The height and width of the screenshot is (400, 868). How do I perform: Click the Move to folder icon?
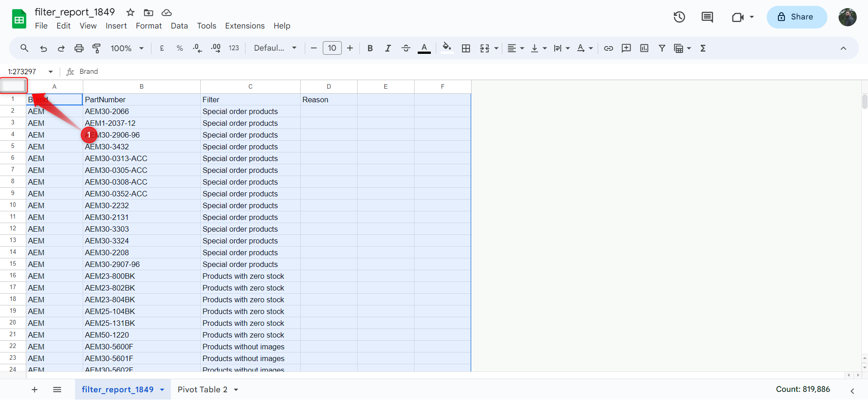pos(148,12)
